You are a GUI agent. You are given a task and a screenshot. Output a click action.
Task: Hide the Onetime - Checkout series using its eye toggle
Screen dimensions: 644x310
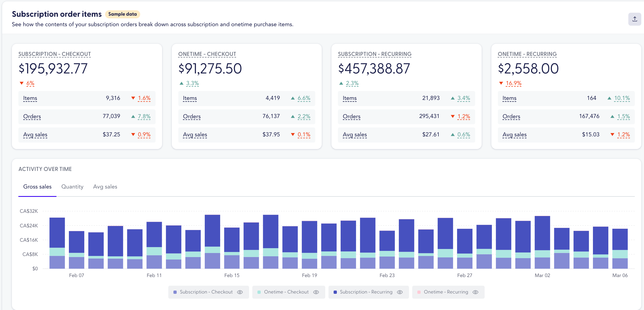(x=316, y=292)
